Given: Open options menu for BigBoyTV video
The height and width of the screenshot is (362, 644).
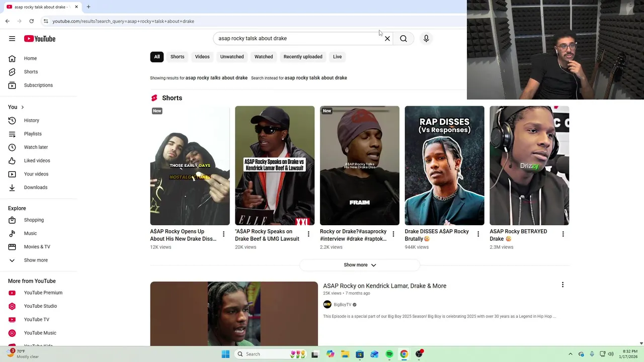Looking at the screenshot, I should coord(562,285).
